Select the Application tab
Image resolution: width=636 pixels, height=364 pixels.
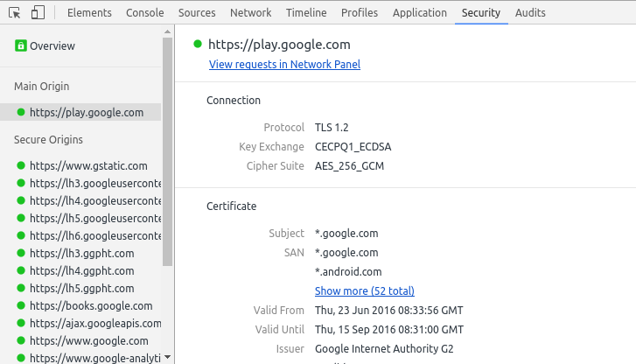(420, 13)
